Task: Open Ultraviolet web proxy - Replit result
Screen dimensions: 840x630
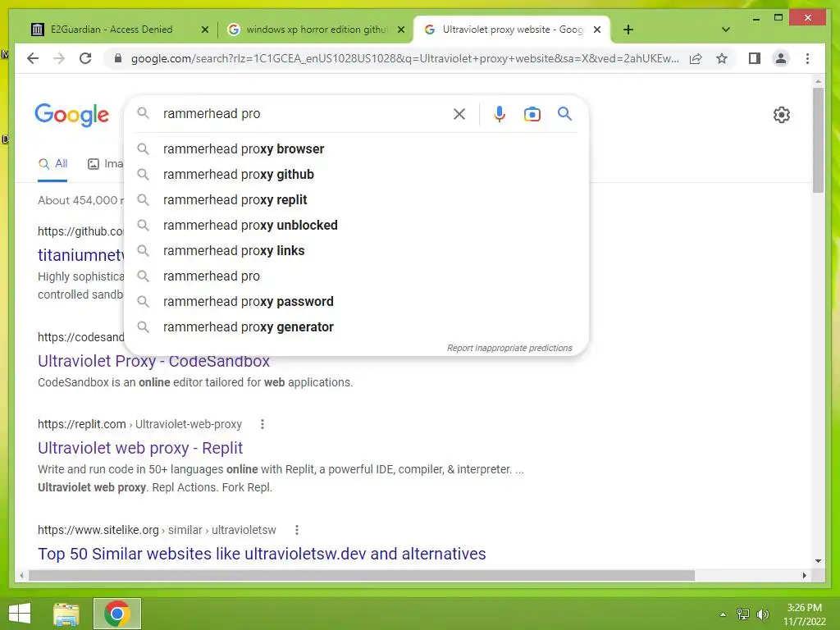Action: (140, 448)
